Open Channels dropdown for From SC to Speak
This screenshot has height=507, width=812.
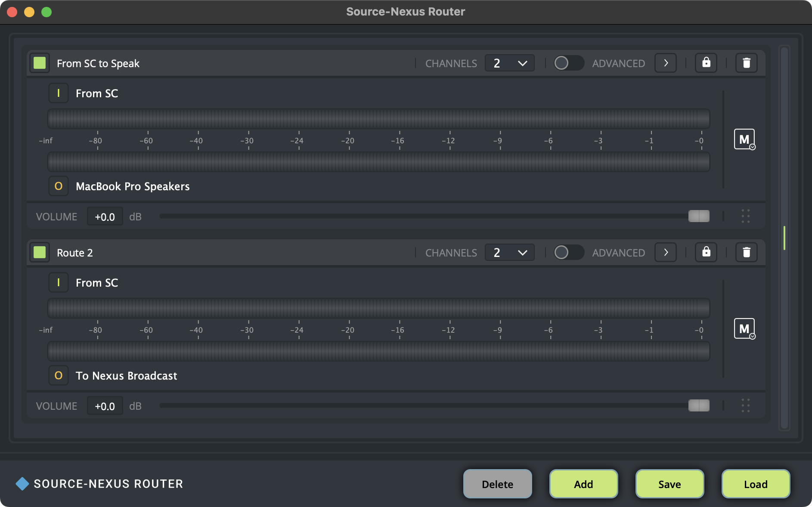coord(510,63)
